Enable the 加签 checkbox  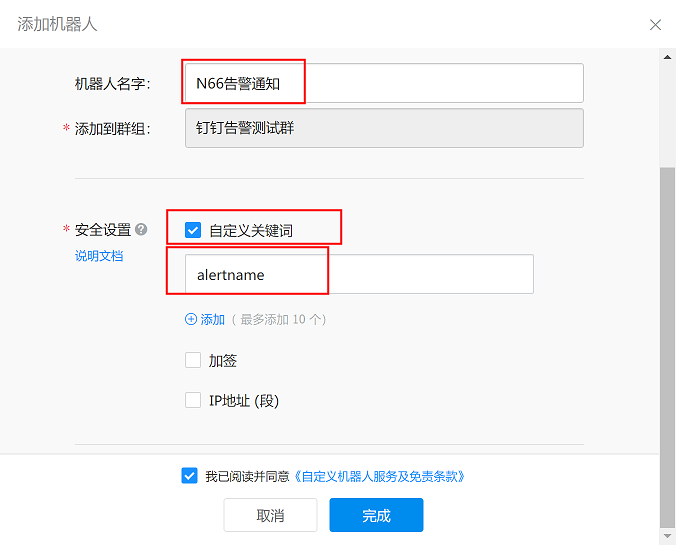(193, 360)
